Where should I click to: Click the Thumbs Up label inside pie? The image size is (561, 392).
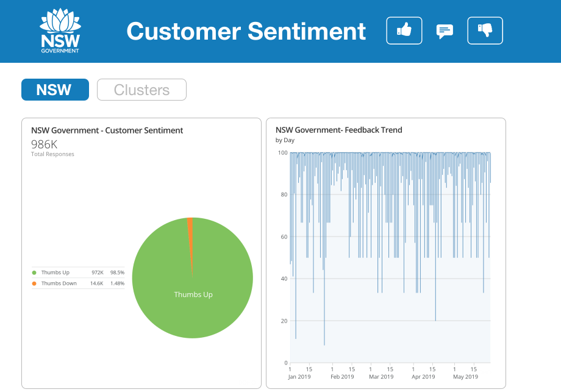click(x=193, y=294)
